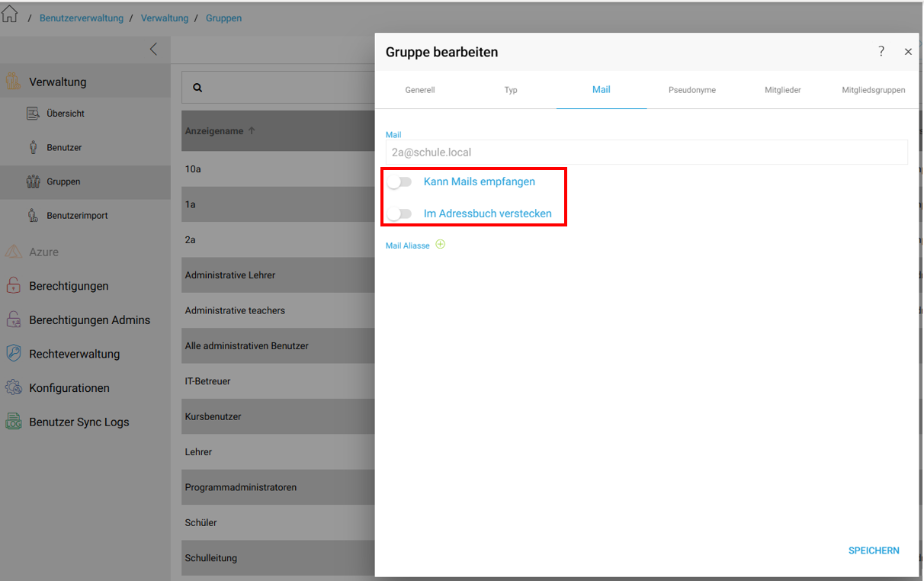Enable the Kann Mails empfangen switch
The height and width of the screenshot is (581, 924).
[399, 182]
